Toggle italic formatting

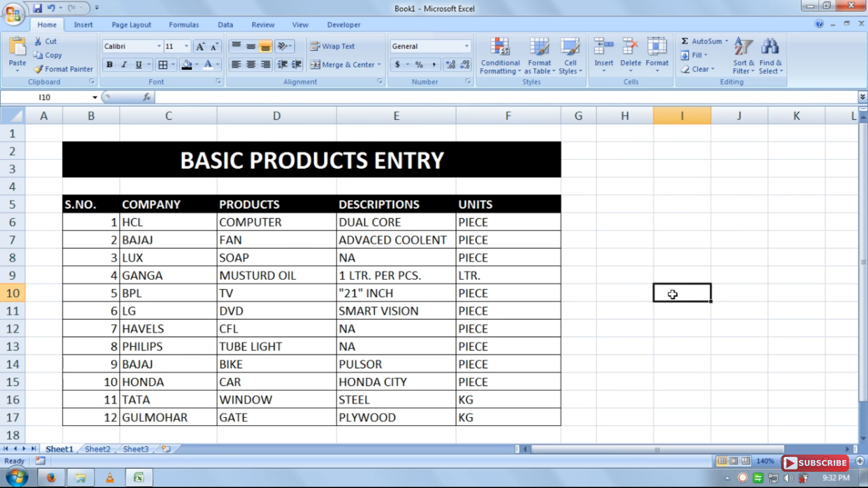(x=124, y=65)
